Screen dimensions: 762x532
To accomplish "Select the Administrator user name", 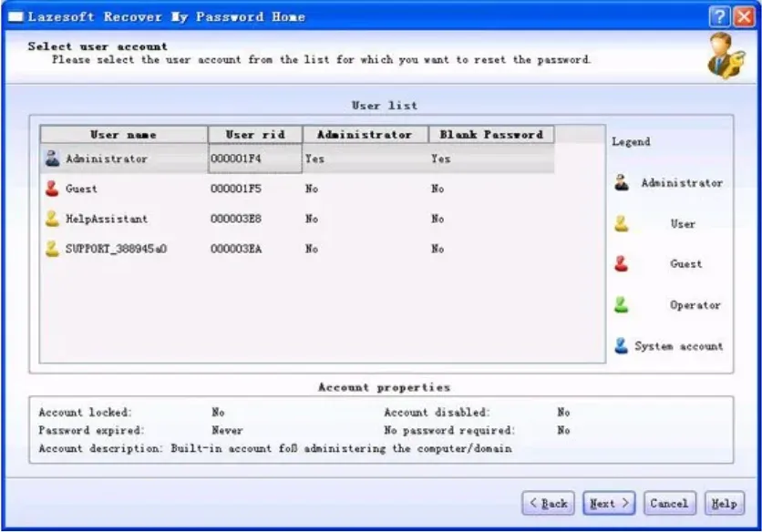I will click(x=107, y=159).
